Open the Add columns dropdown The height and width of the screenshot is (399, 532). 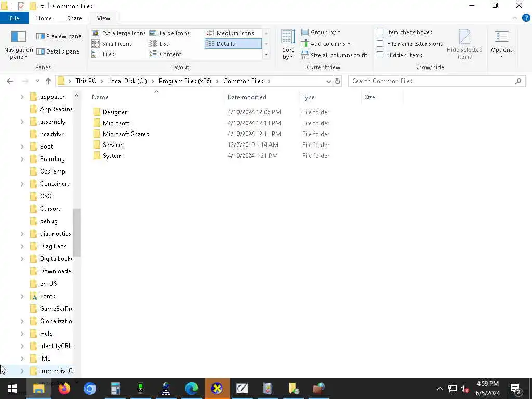click(x=326, y=44)
